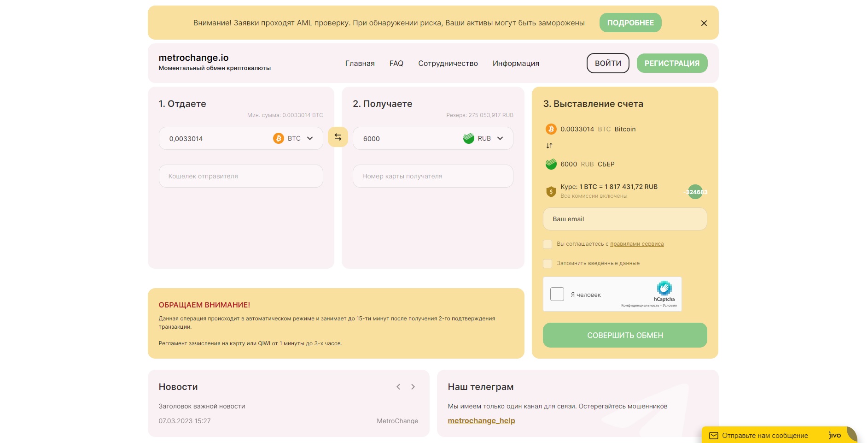This screenshot has height=443, width=868.
Task: Focus the give amount field 0,0033014
Action: pyautogui.click(x=216, y=138)
